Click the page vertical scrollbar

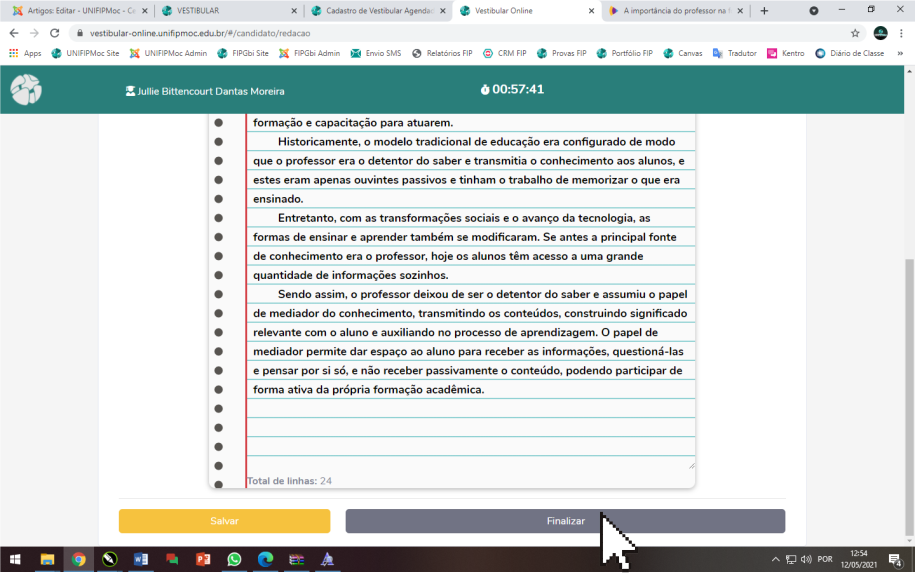909,397
